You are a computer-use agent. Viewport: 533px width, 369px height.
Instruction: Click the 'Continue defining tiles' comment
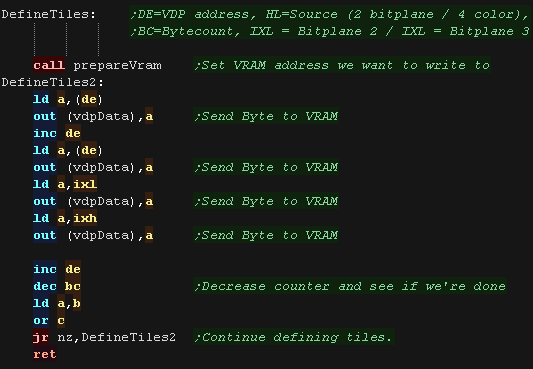294,337
